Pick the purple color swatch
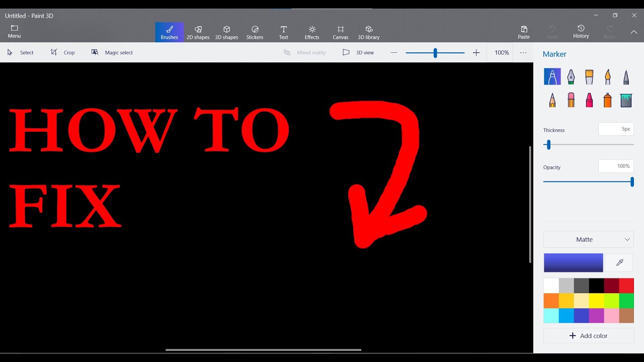Screen dimensions: 644x362 [x=596, y=316]
